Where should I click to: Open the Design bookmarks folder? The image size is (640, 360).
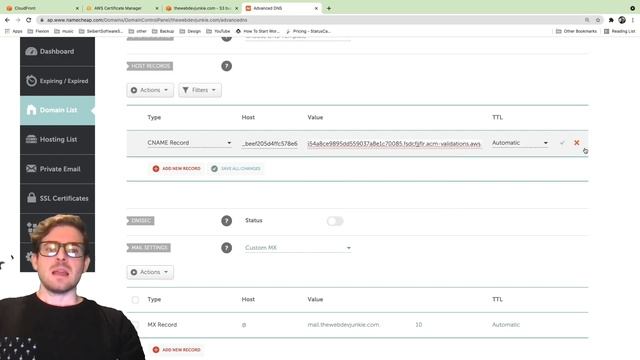[x=190, y=31]
